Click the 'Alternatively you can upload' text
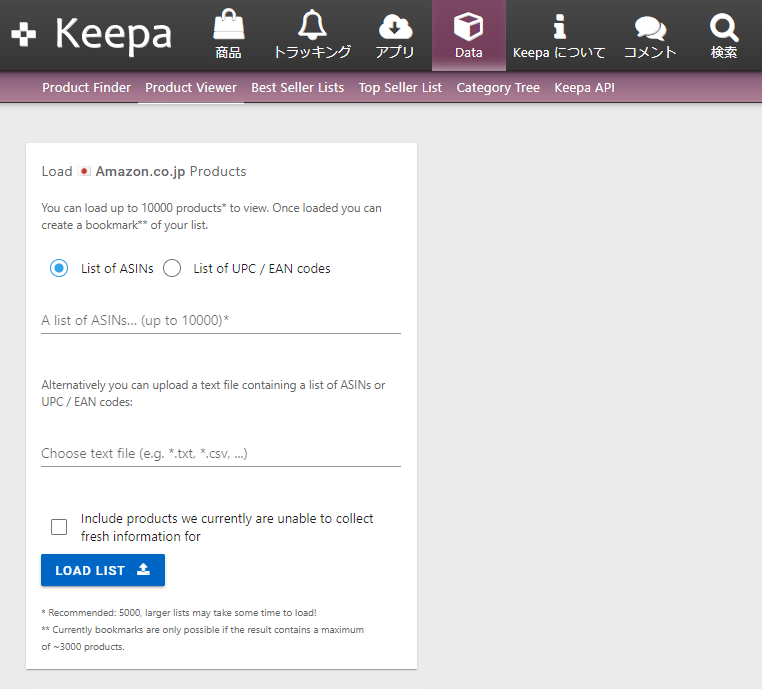 [213, 393]
